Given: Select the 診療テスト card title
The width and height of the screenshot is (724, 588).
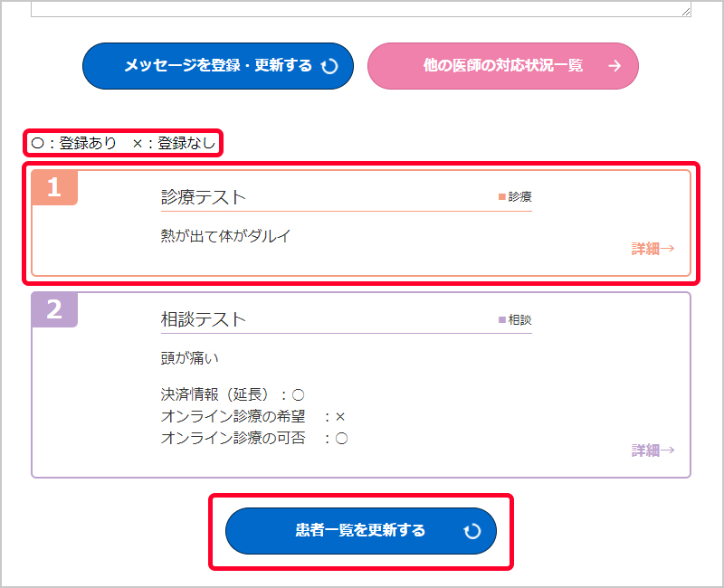Looking at the screenshot, I should (204, 197).
